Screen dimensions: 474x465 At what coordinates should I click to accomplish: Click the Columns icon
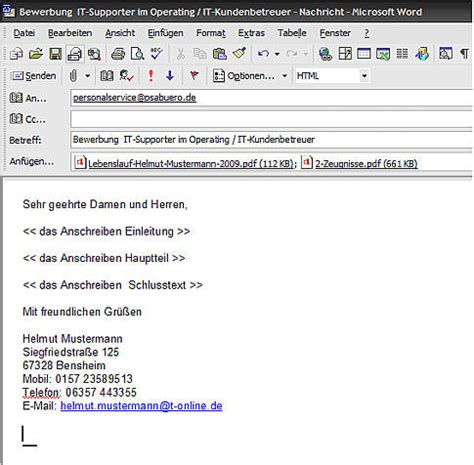(x=402, y=54)
